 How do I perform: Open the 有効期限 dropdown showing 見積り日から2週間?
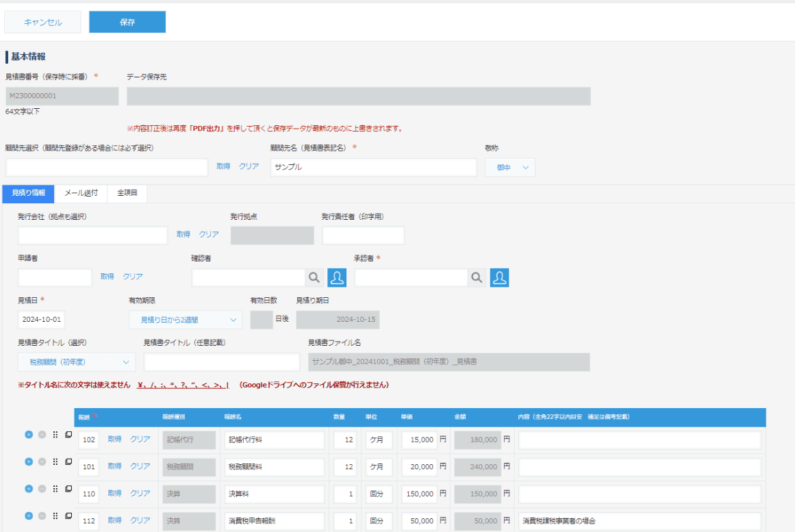(186, 320)
